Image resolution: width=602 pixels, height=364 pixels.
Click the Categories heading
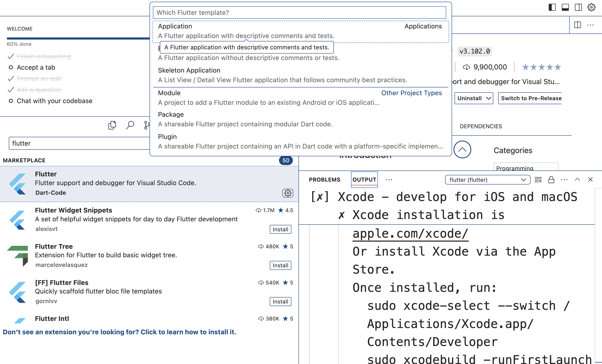coord(513,150)
